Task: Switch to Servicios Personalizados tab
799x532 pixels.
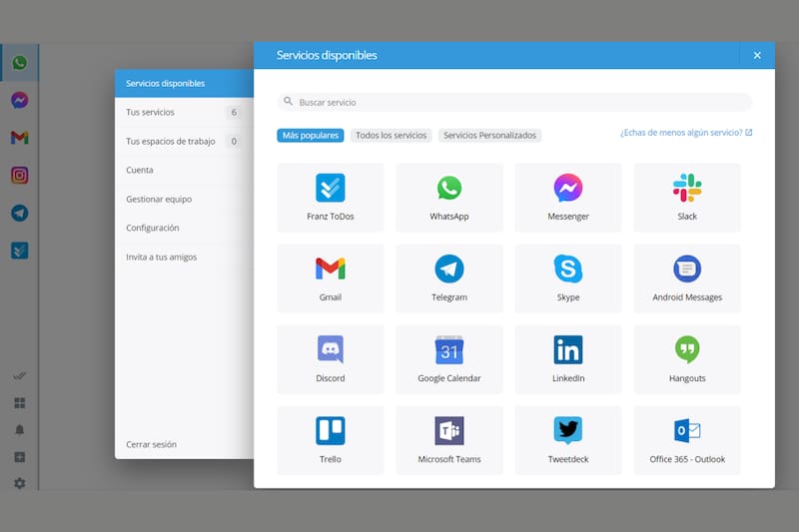Action: click(489, 135)
